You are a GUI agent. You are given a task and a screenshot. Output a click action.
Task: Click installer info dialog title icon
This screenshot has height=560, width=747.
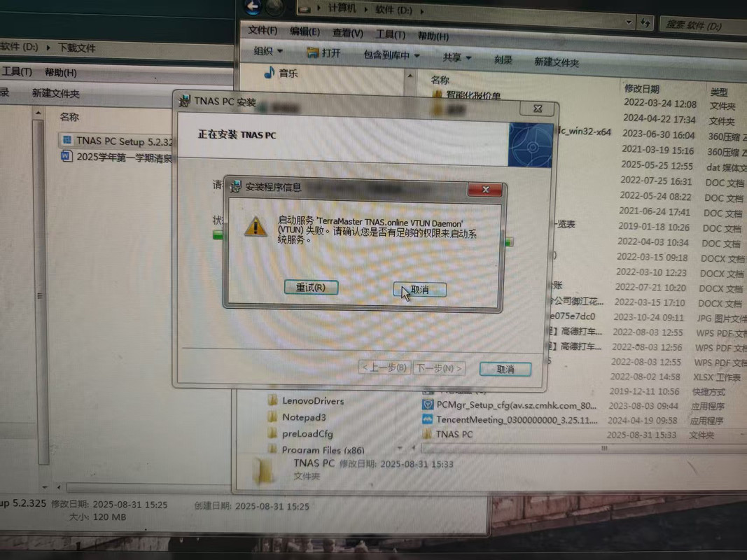point(235,186)
